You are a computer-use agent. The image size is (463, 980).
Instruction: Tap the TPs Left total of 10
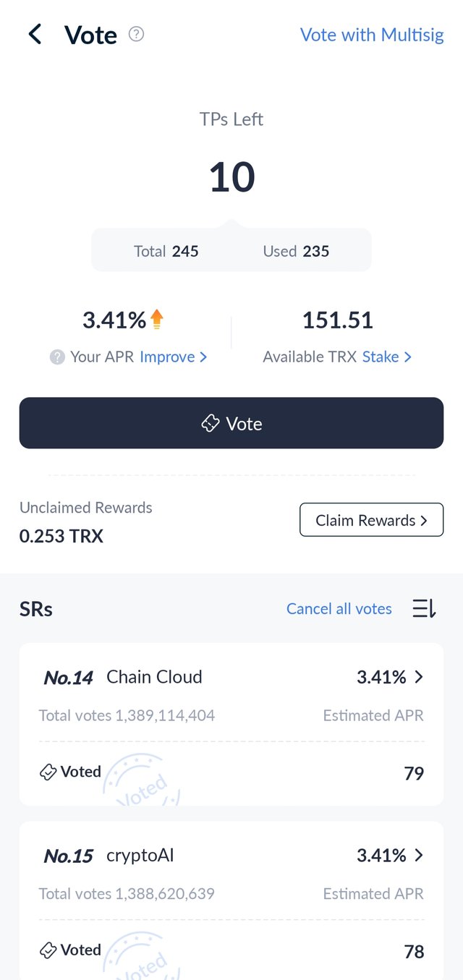pos(231,177)
